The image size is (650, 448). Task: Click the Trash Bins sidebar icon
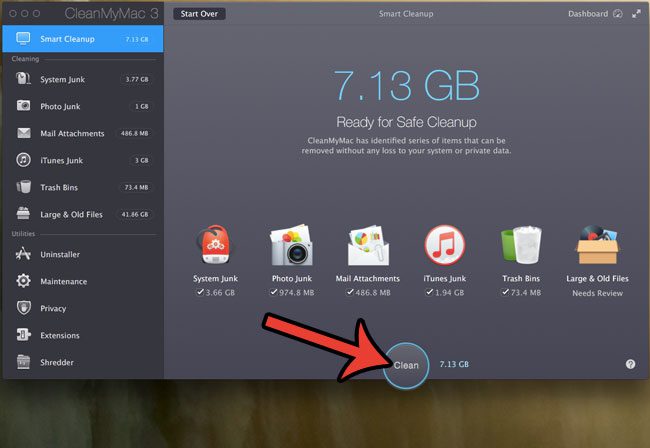[24, 187]
